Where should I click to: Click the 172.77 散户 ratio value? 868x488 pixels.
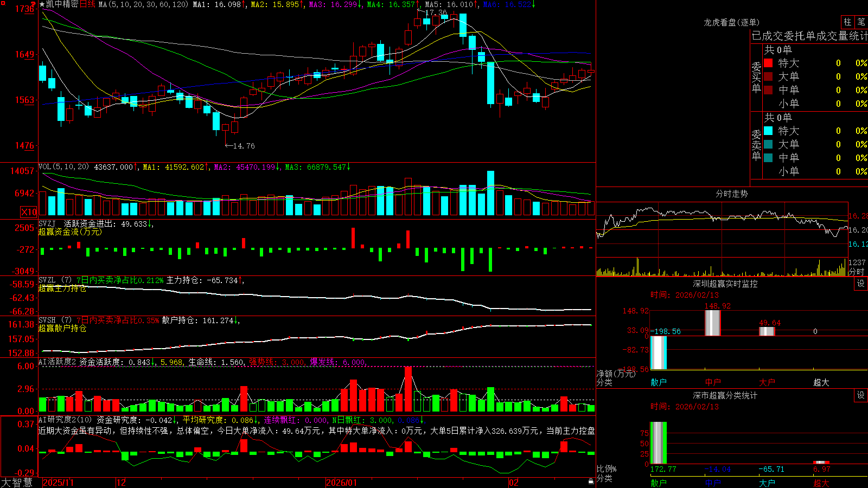[x=663, y=469]
